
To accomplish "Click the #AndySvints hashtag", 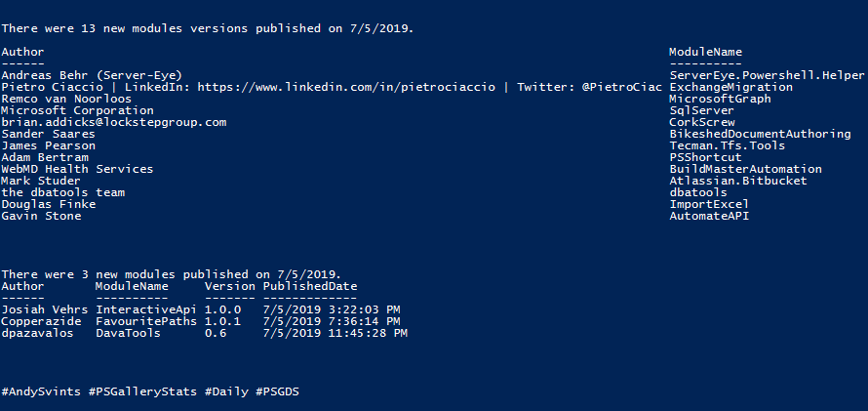I will click(x=41, y=391).
